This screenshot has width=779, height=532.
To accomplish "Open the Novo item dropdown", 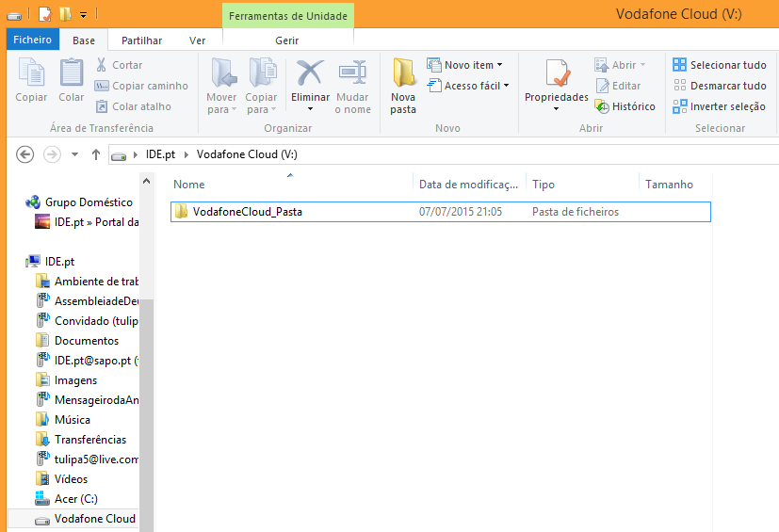I will [465, 65].
